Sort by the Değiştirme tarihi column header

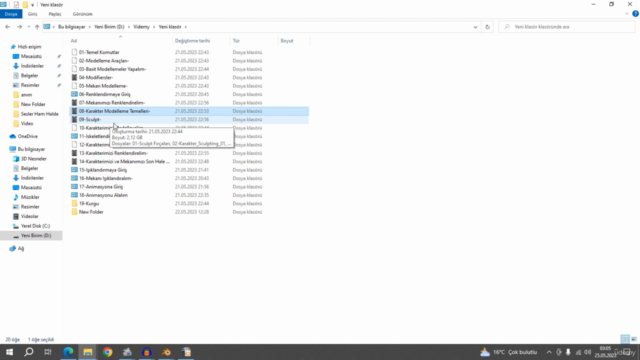(x=192, y=41)
